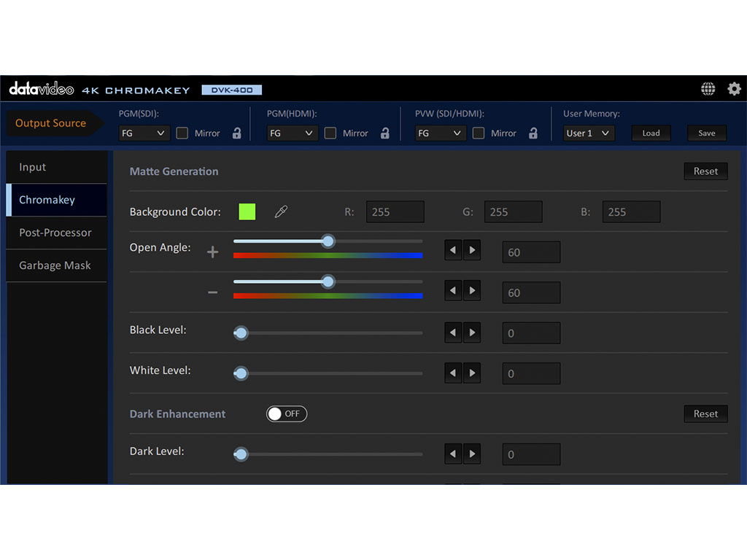Click the green Background Color swatch
Image resolution: width=747 pixels, height=560 pixels.
(247, 212)
